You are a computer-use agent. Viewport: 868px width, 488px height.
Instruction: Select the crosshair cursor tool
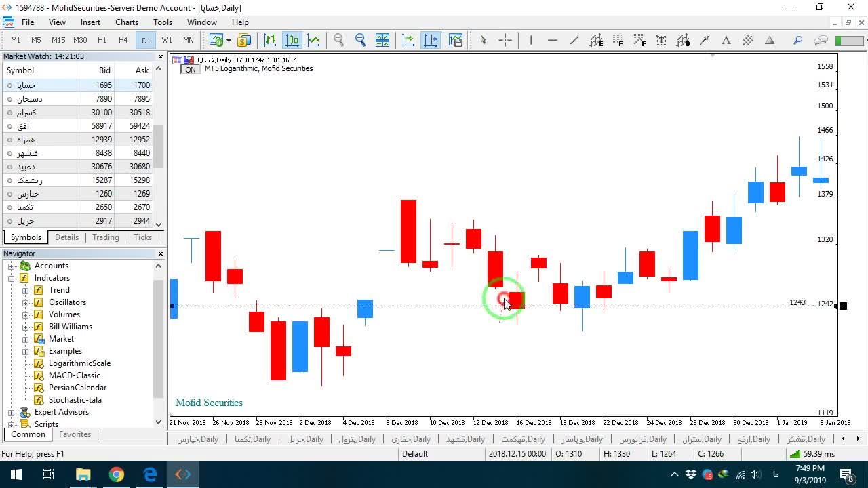point(505,40)
